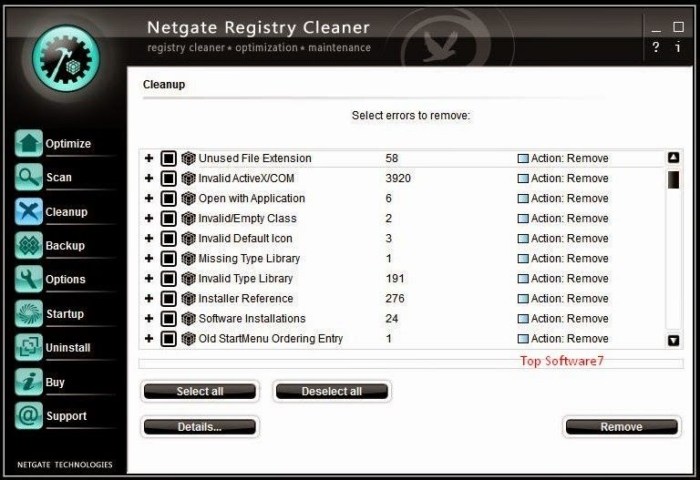Toggle the Invalid ActiveX/COM checkbox
Viewport: 700px width, 480px height.
(168, 178)
